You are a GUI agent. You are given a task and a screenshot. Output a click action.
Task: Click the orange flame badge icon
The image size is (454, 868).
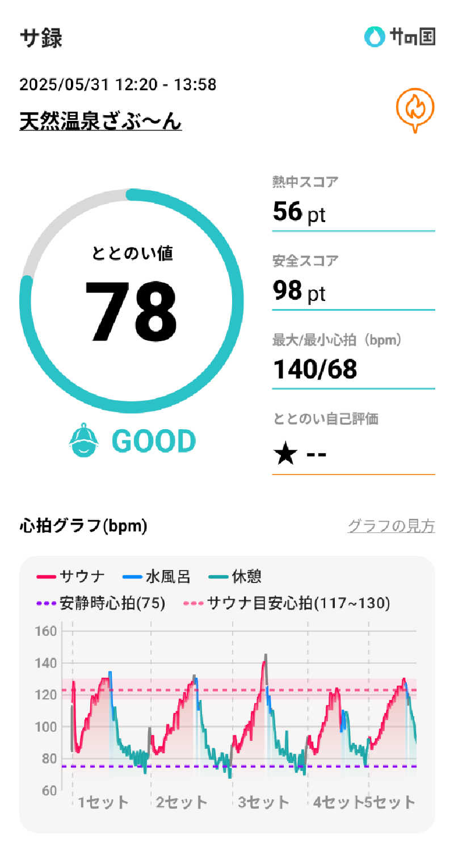click(415, 110)
